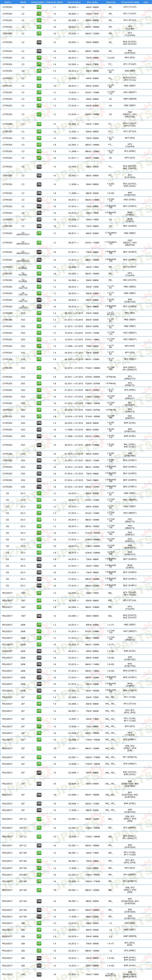Click the Moc silnika column header
The image size is (152, 980).
pyautogui.click(x=92, y=2)
